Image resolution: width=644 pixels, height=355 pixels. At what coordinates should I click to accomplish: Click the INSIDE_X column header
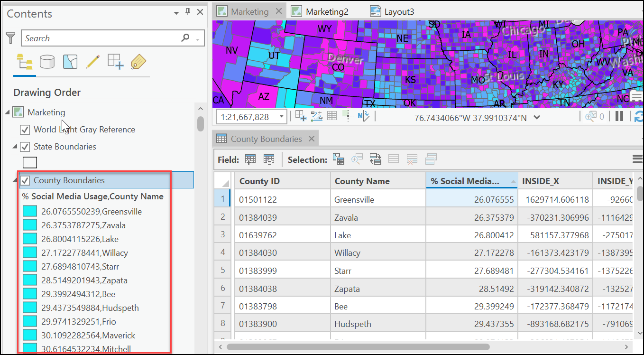point(555,181)
